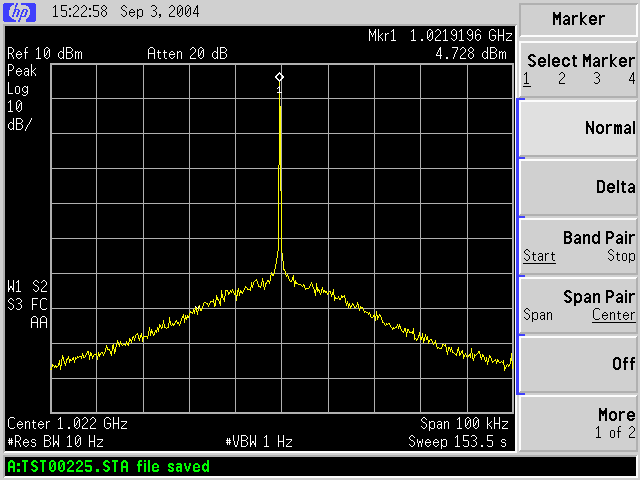Click the TST00225.STA file saved message
The height and width of the screenshot is (480, 640).
[109, 467]
